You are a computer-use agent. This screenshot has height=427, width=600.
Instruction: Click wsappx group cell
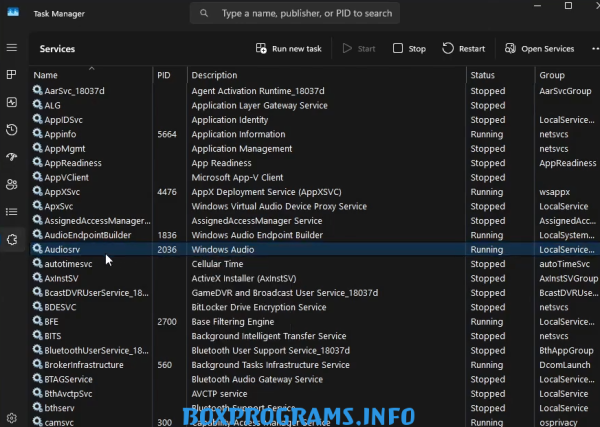tap(554, 192)
